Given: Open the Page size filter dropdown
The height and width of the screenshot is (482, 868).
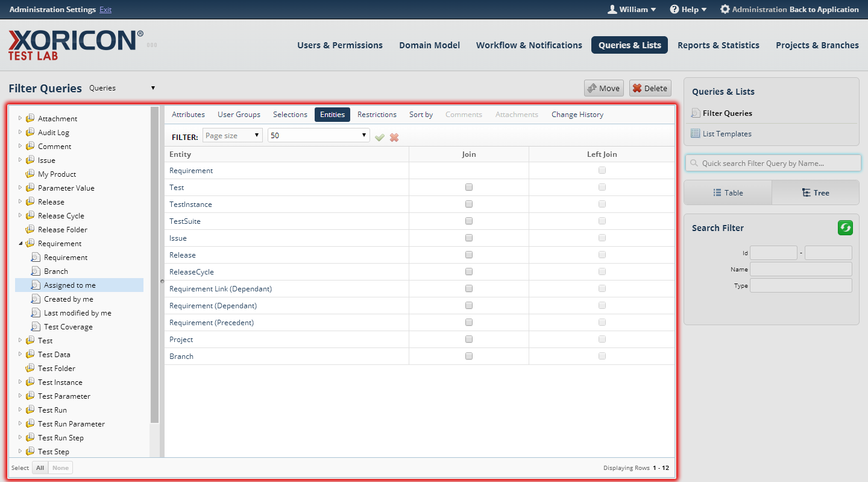Looking at the screenshot, I should coord(232,136).
